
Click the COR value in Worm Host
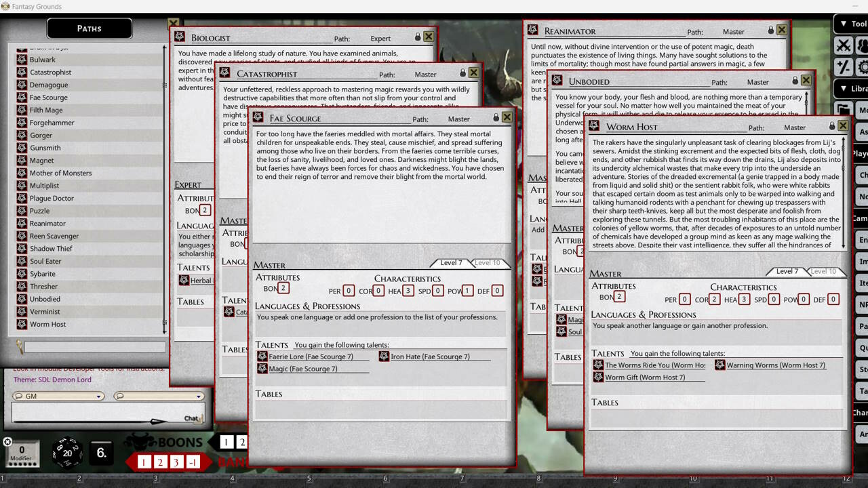click(715, 299)
